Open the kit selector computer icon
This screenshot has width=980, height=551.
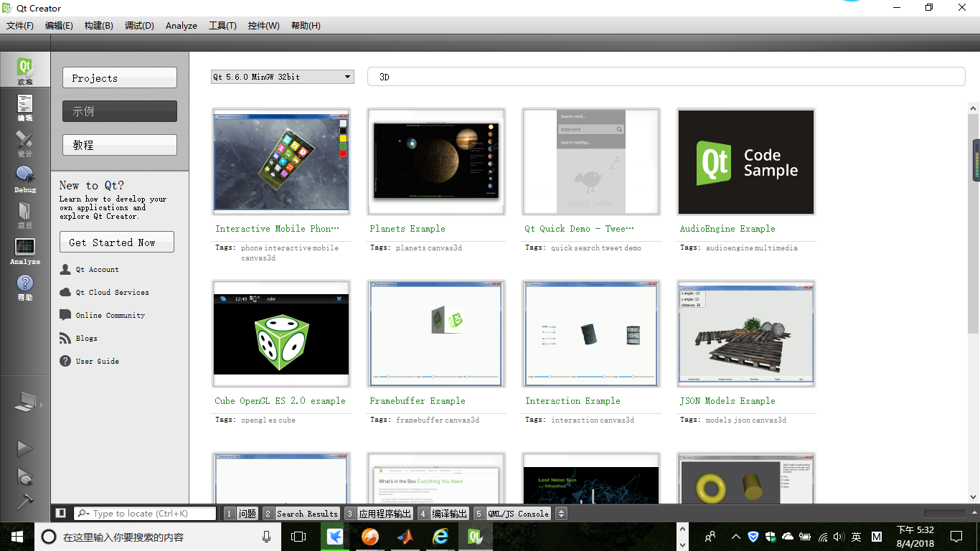pyautogui.click(x=25, y=402)
